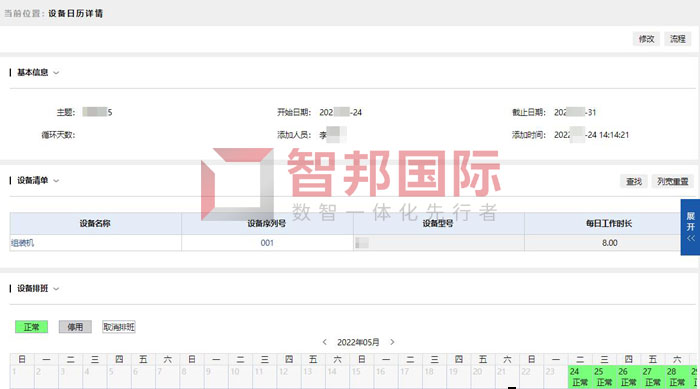Select the 设备型号 column header

click(x=438, y=223)
